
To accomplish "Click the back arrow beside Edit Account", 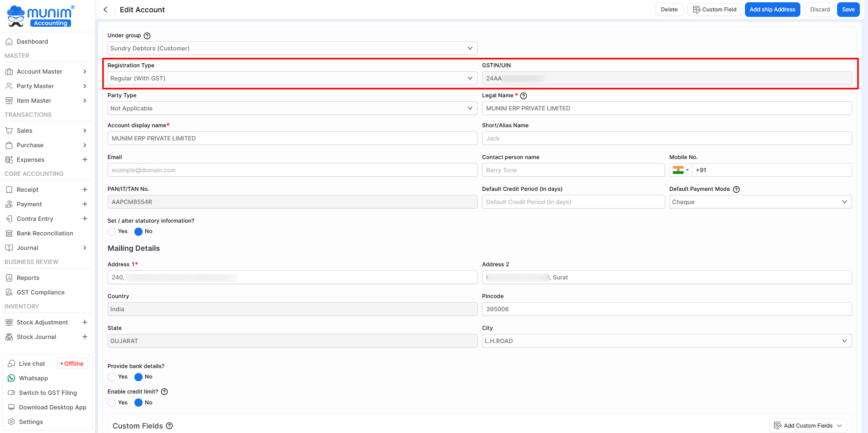I will click(105, 10).
